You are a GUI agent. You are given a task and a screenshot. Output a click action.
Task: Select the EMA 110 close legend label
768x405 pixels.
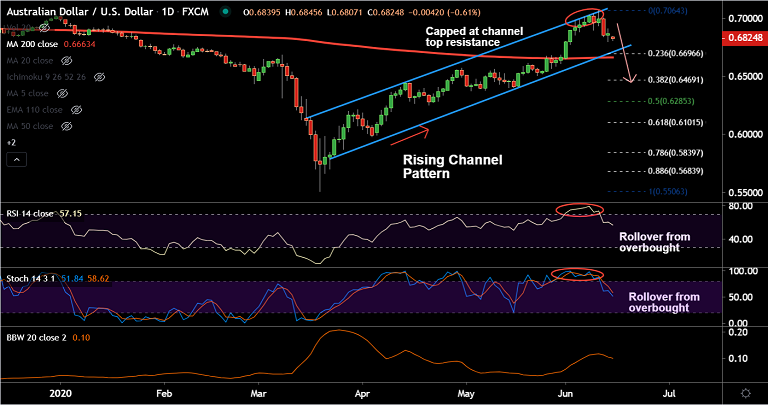pos(35,110)
